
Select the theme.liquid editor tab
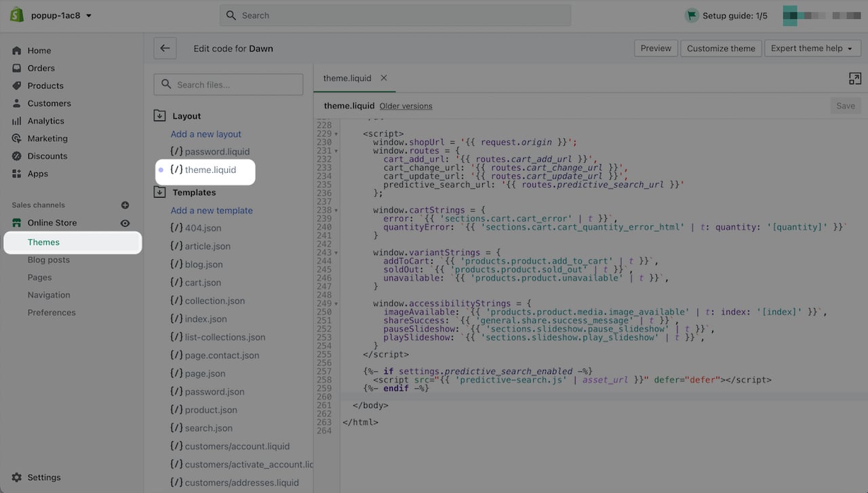pyautogui.click(x=347, y=78)
